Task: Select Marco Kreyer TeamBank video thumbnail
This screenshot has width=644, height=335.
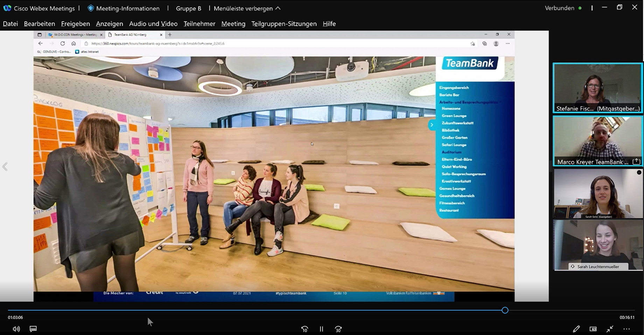Action: click(x=598, y=141)
